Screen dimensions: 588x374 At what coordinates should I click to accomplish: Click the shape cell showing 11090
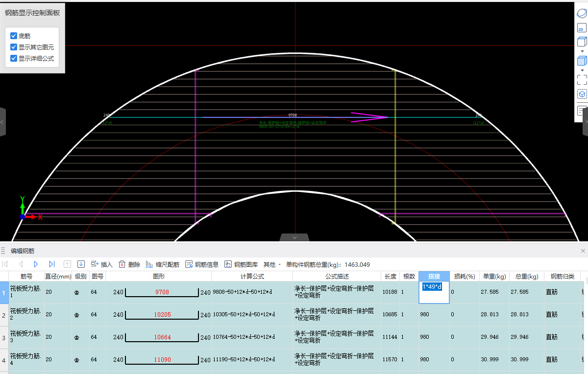point(159,360)
